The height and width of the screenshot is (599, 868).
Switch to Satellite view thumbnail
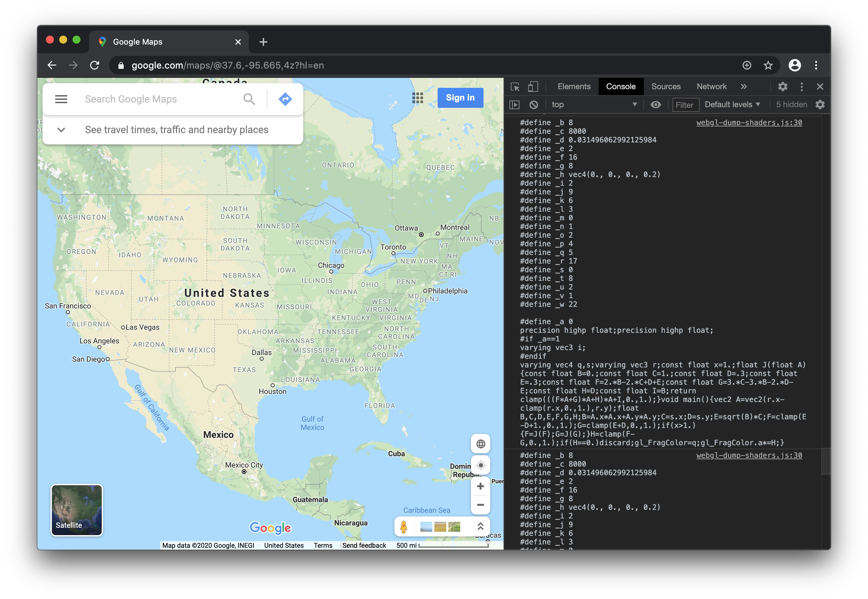pyautogui.click(x=77, y=510)
